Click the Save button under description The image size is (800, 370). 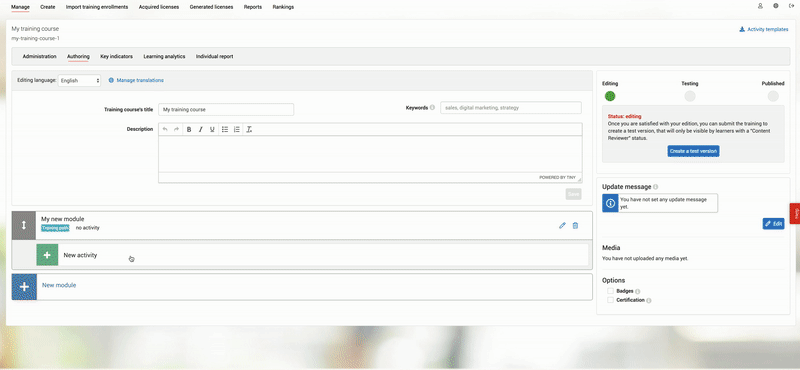coord(573,194)
